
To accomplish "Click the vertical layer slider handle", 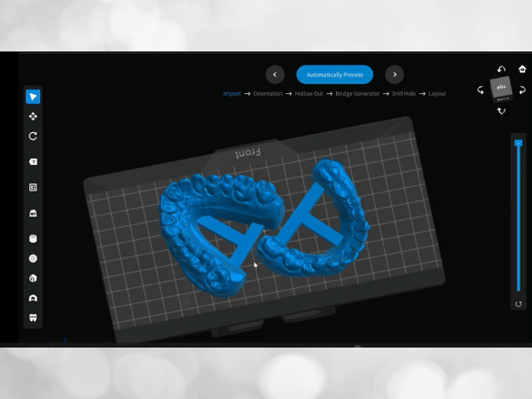I will [519, 143].
